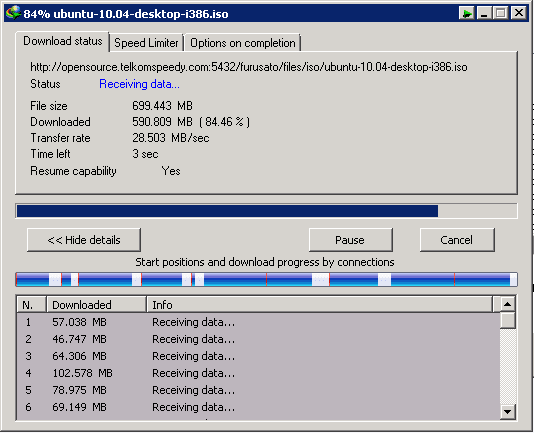Image resolution: width=534 pixels, height=433 pixels.
Task: Minimize the download window
Action: [x=484, y=13]
